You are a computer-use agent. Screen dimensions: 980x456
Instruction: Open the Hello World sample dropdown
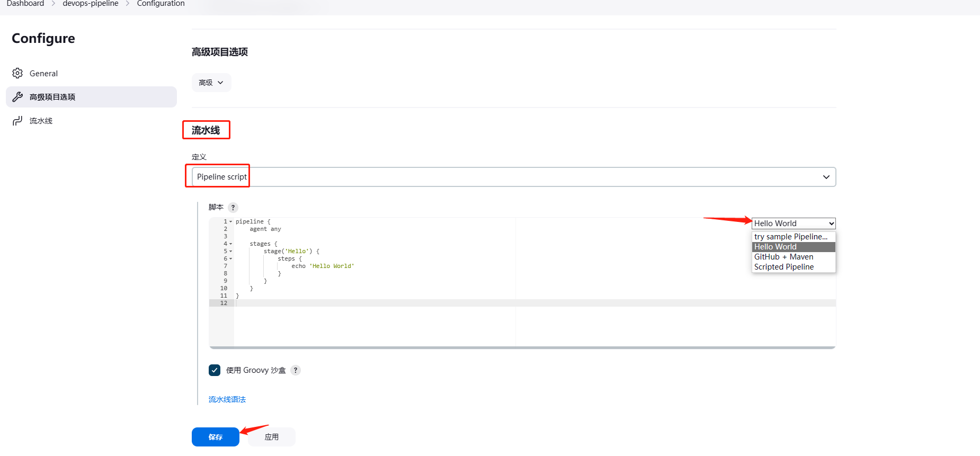pos(794,223)
